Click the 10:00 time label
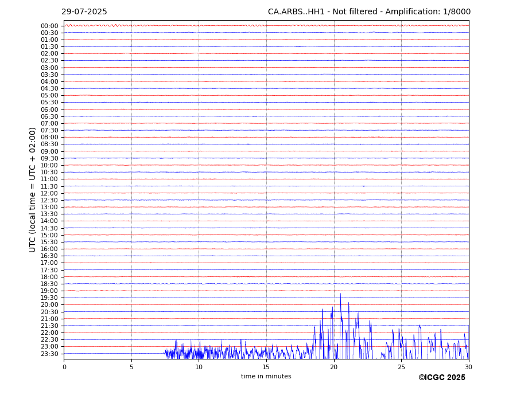Image resolution: width=532 pixels, height=399 pixels. pos(49,166)
